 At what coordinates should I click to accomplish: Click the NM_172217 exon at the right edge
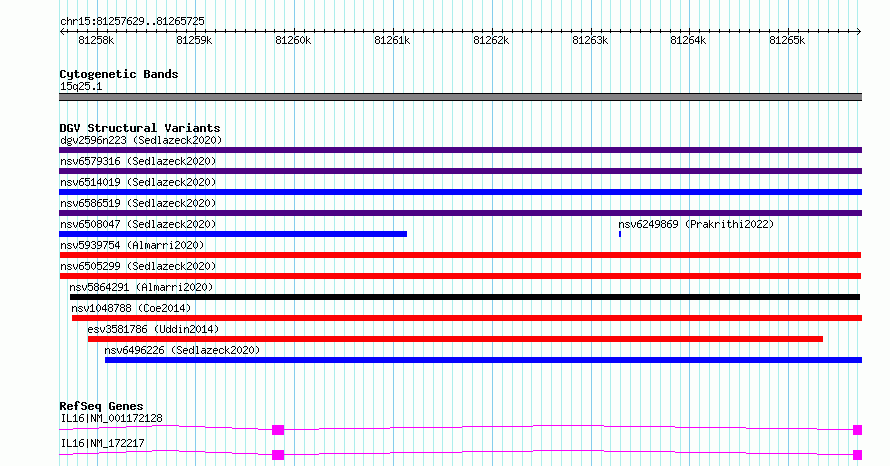pyautogui.click(x=858, y=455)
